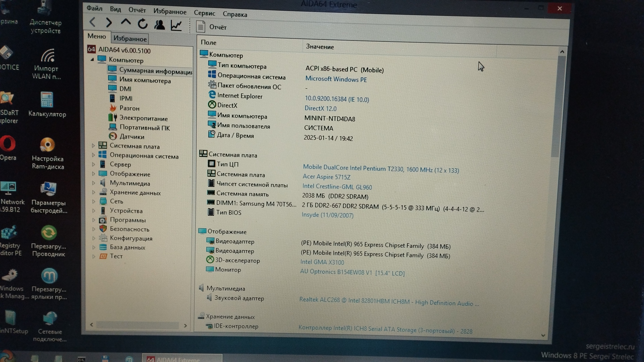This screenshot has height=362, width=644.
Task: Expand the Отображение tree node
Action: pyautogui.click(x=93, y=174)
